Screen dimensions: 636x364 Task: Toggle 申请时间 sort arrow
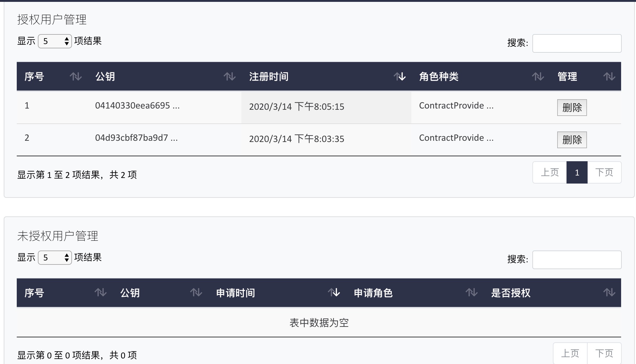(334, 292)
